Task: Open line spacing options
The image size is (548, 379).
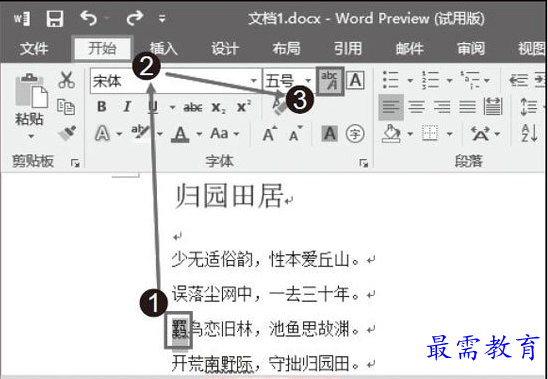Action: (529, 107)
